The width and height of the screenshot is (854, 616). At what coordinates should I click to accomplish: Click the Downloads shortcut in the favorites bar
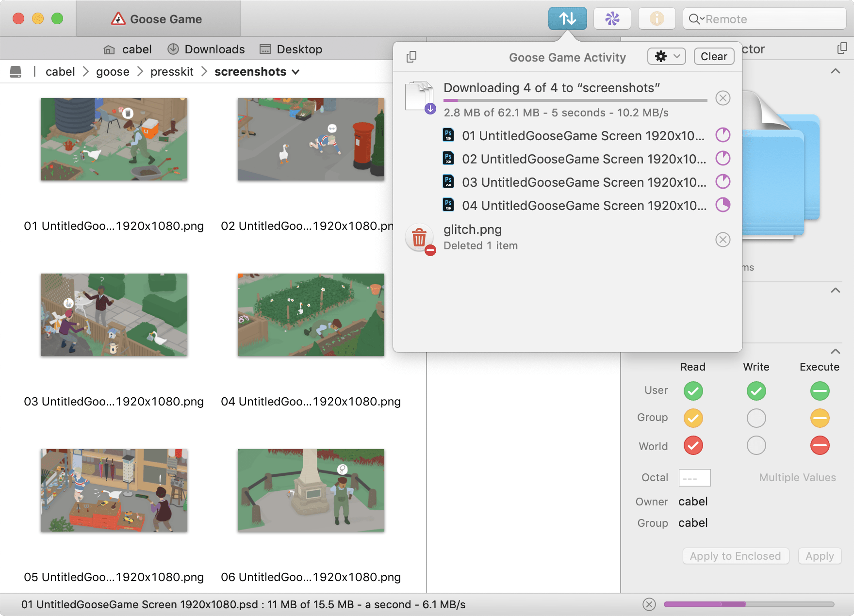point(206,49)
